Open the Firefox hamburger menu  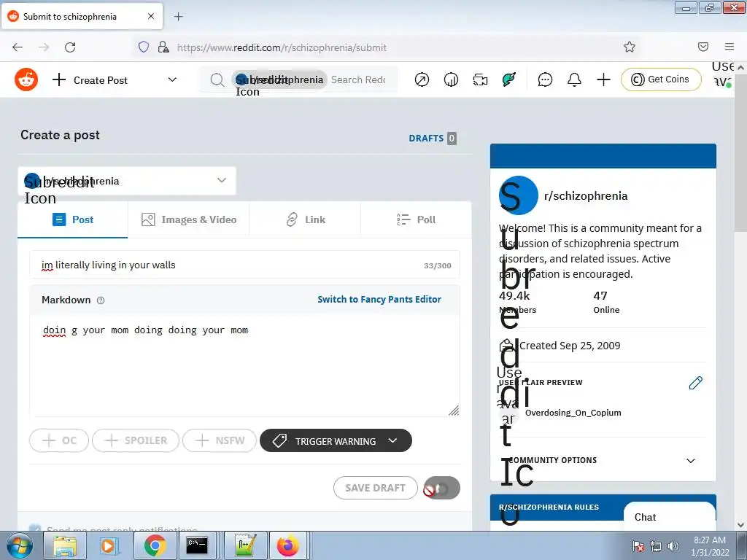pyautogui.click(x=729, y=47)
